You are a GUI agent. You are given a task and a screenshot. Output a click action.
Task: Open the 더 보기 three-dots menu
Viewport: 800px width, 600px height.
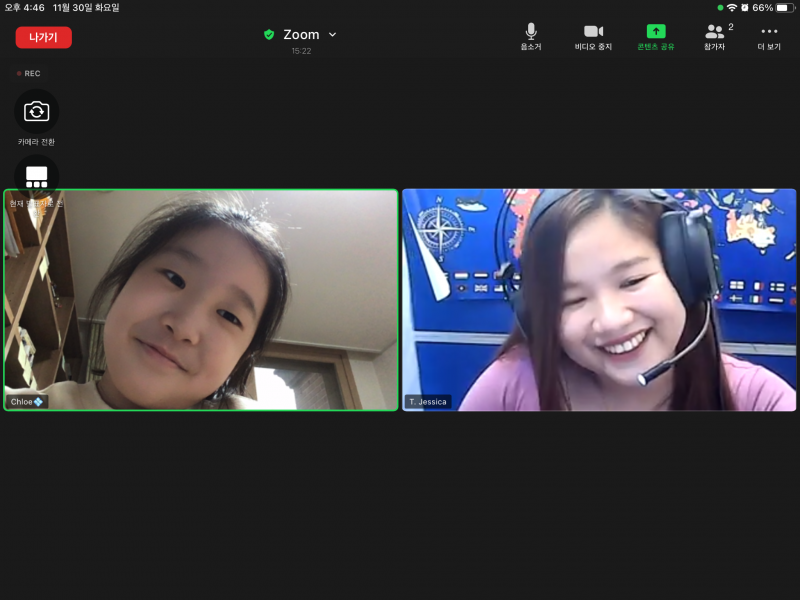tap(769, 35)
